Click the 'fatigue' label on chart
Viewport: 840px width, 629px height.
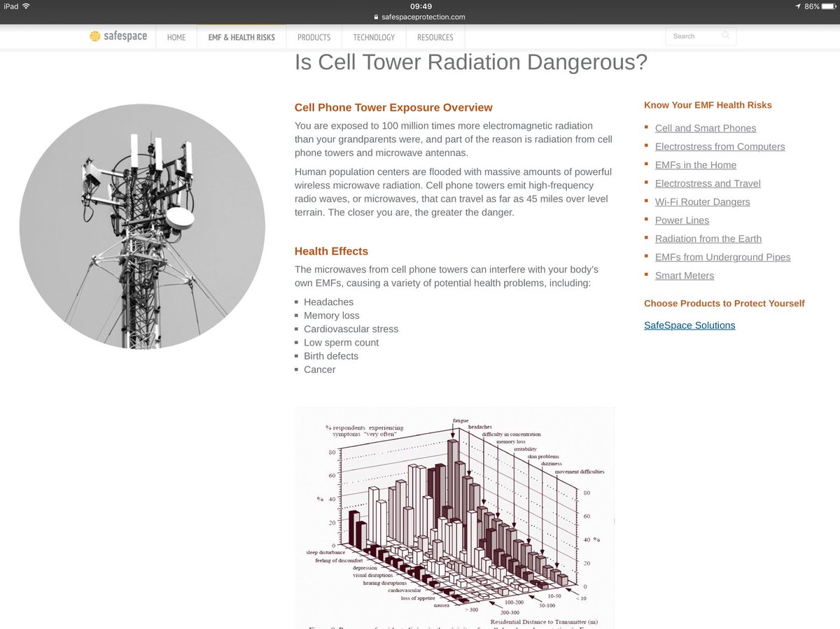click(461, 420)
